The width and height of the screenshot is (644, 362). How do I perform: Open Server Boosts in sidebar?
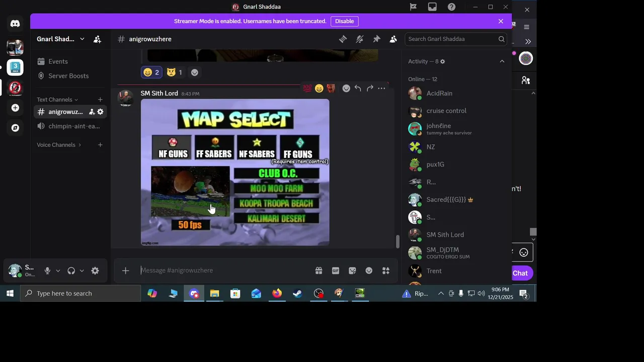(70, 76)
